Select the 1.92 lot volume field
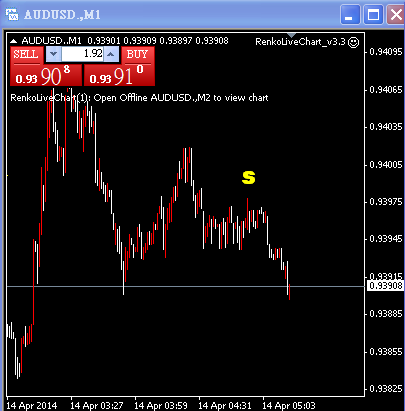Screen dimensions: 405x411 tap(83, 54)
